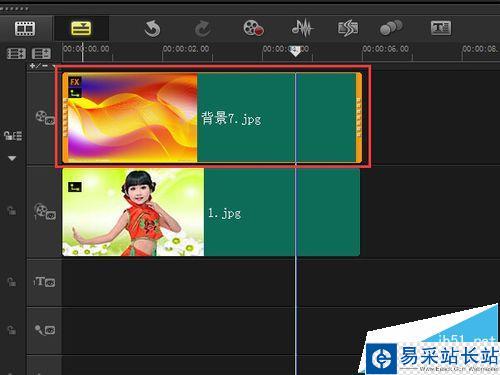Open the Auto Music icon

348,28
